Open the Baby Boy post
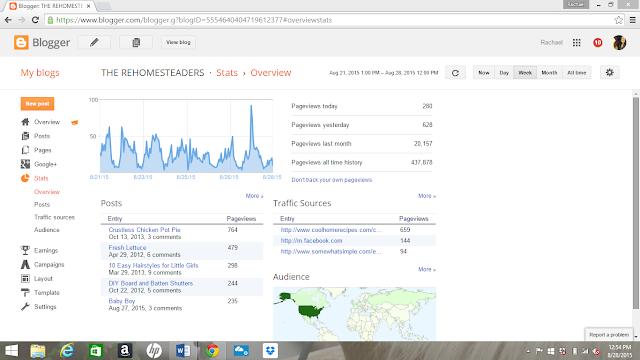 [x=122, y=301]
